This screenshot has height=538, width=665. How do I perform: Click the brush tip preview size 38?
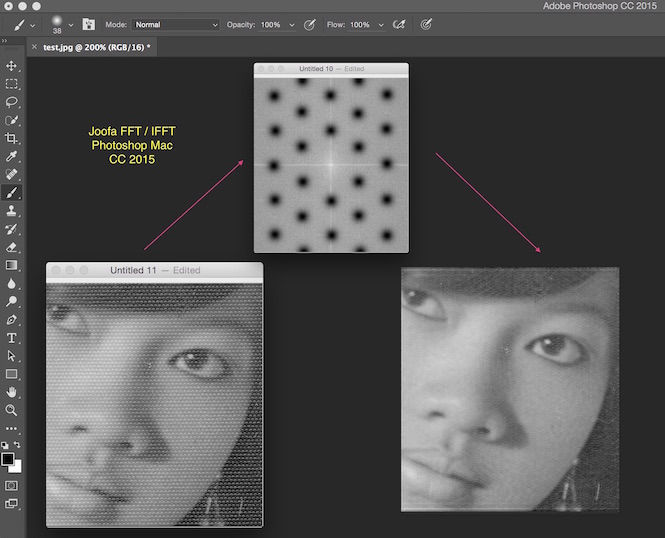click(x=57, y=25)
